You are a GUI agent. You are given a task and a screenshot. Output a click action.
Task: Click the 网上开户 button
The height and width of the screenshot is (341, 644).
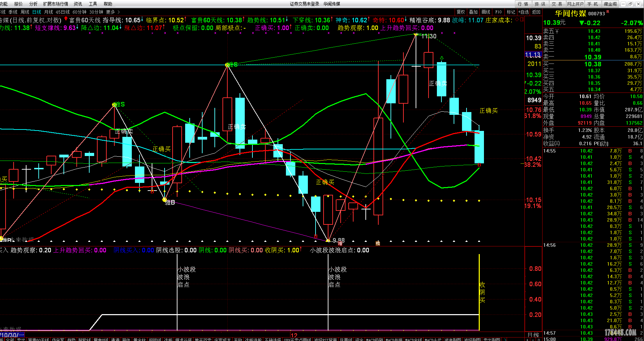(575, 4)
